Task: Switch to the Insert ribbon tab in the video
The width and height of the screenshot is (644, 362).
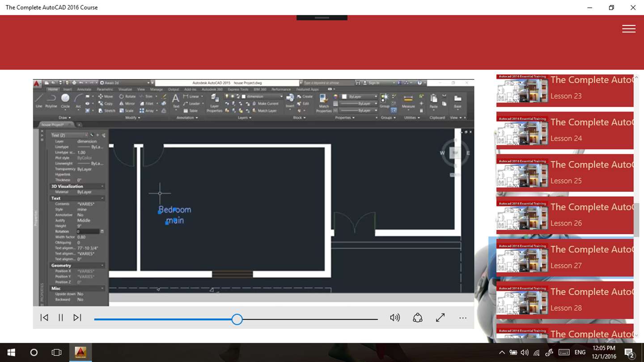Action: click(67, 89)
